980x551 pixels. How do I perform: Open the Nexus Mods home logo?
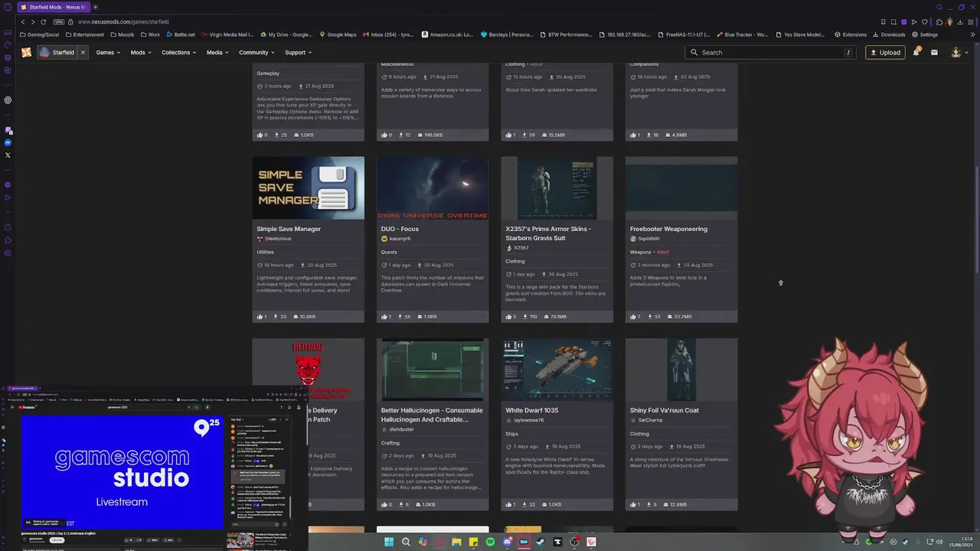(x=27, y=52)
